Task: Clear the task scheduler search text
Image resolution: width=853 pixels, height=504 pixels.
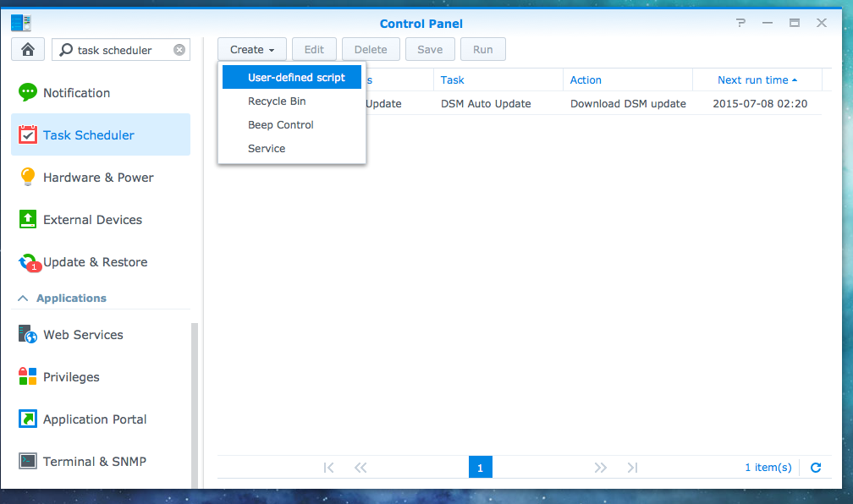Action: click(179, 50)
